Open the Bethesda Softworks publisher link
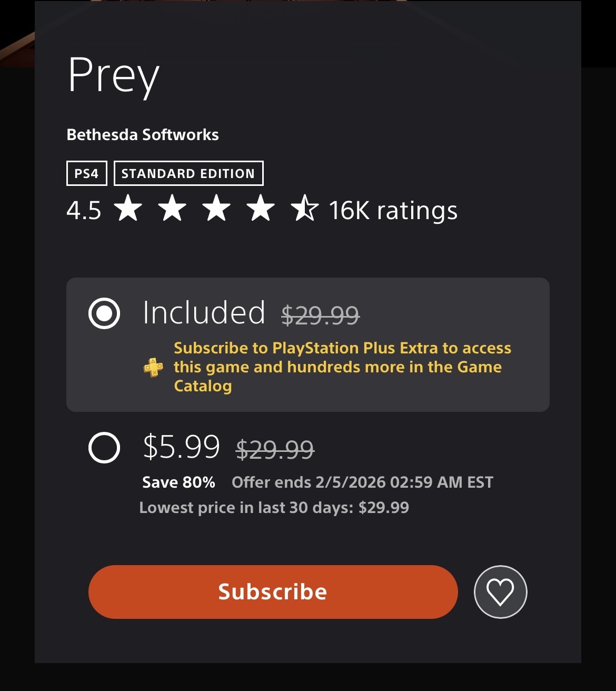 [142, 135]
